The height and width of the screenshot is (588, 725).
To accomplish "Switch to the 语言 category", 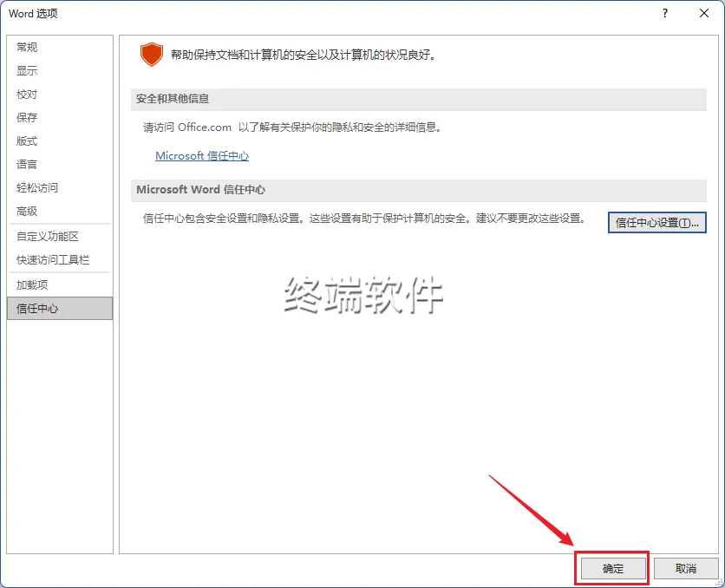I will [60, 164].
